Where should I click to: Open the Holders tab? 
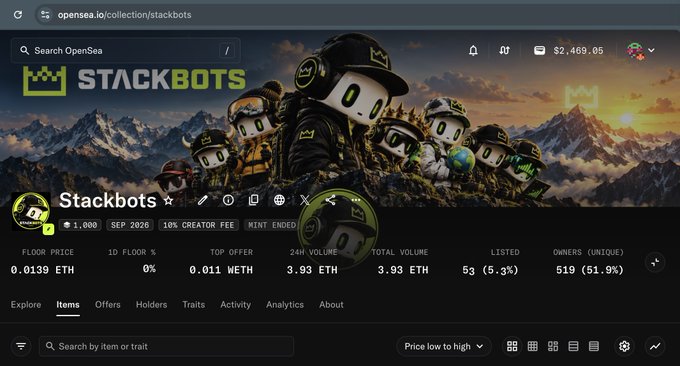tap(151, 304)
